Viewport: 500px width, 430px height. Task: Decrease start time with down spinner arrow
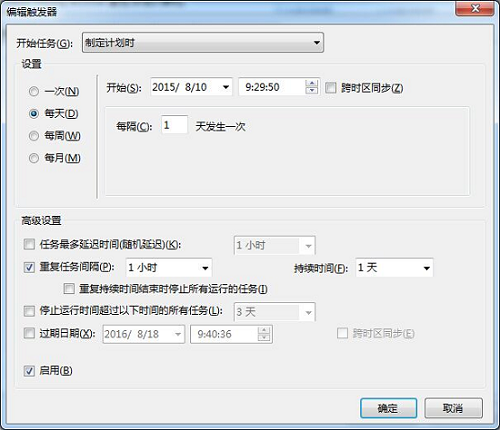tap(312, 91)
